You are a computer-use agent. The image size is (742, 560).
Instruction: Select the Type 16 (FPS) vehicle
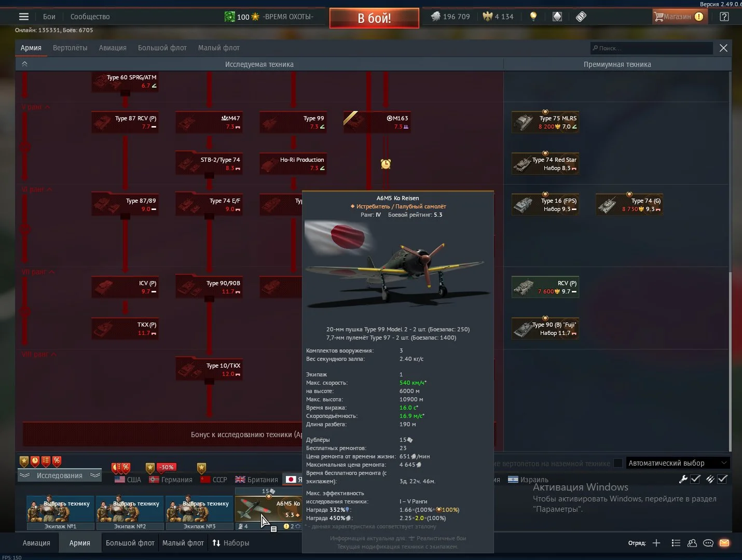(545, 205)
